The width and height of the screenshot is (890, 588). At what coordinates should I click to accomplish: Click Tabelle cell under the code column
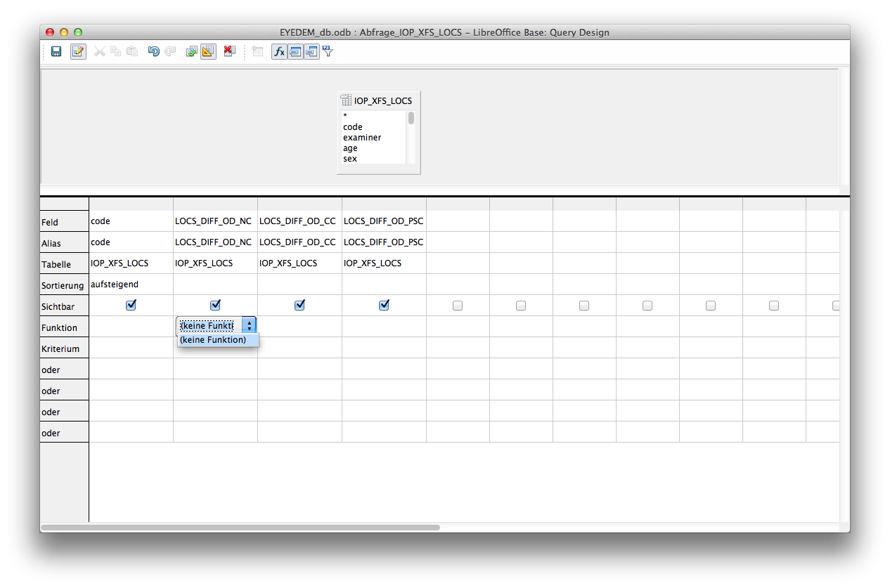131,263
